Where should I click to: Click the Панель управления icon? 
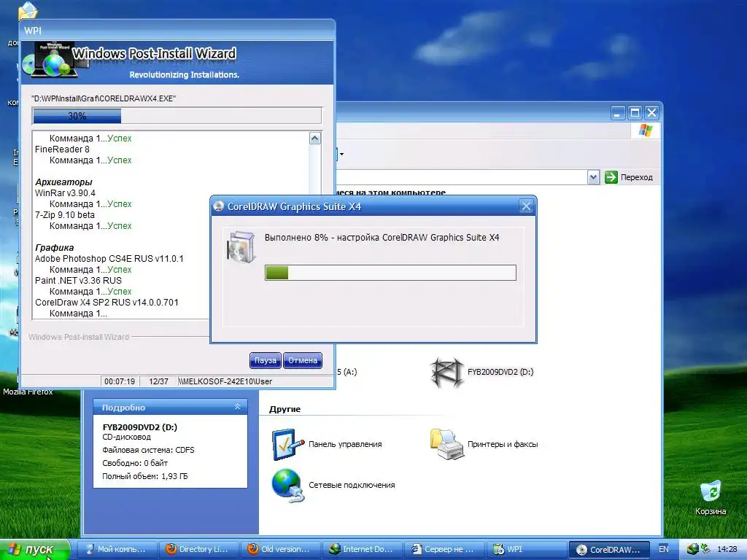coord(287,444)
